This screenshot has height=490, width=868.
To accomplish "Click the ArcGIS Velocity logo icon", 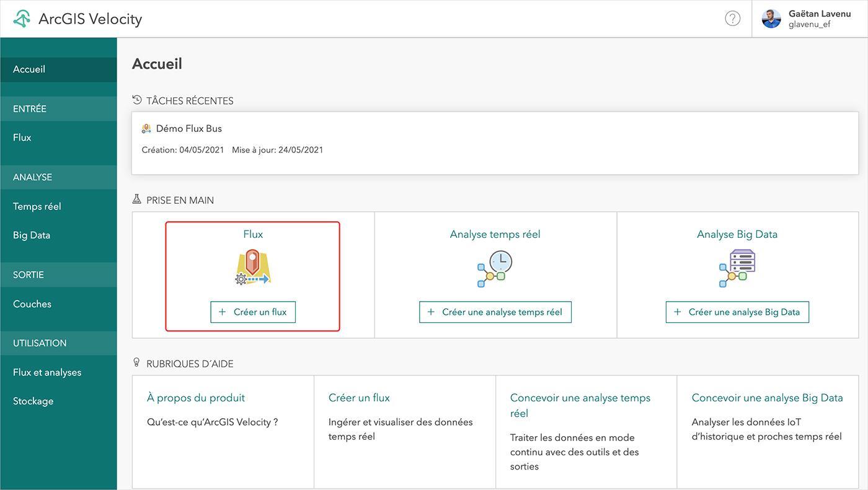I will click(22, 19).
